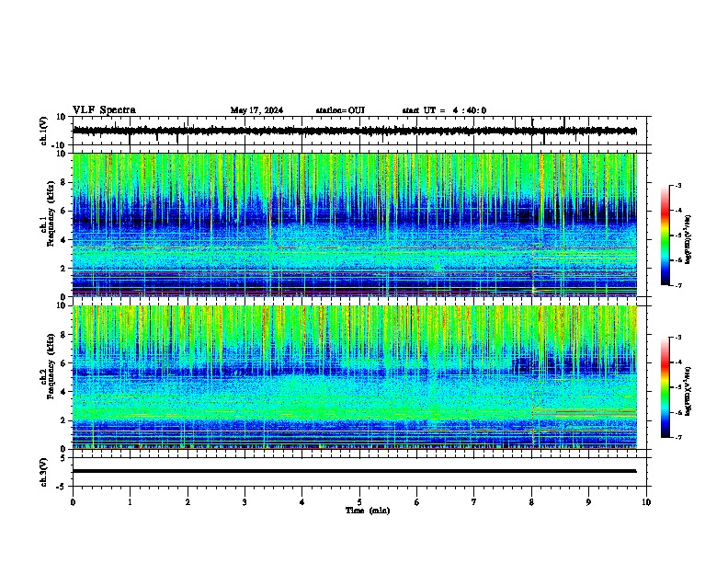This screenshot has height=563, width=728.
Task: Click the time axis tick label '8'
Action: 531,502
